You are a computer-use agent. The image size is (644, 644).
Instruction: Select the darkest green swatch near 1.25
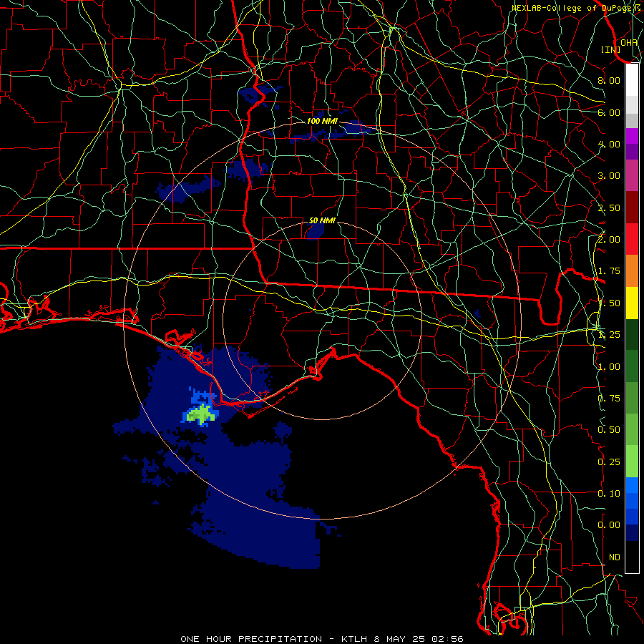pos(632,334)
